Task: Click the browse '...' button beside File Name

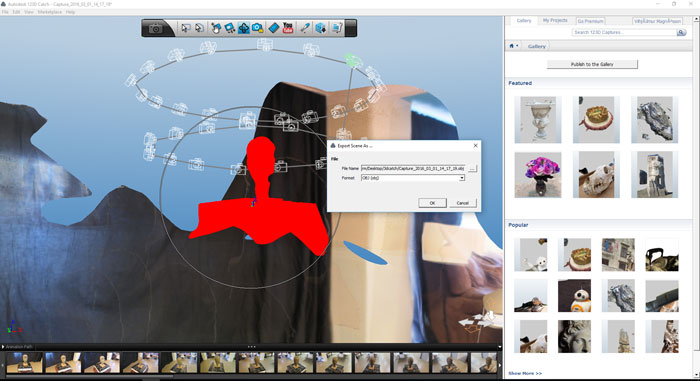Action: pos(472,168)
